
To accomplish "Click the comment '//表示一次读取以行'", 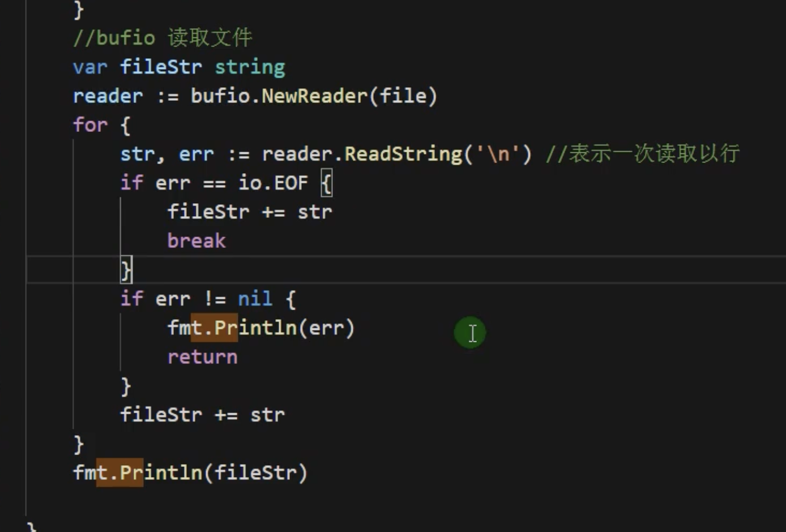I will (x=643, y=154).
